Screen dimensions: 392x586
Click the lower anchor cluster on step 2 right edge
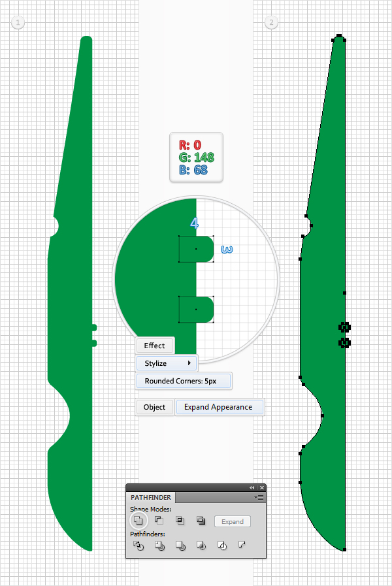tap(344, 343)
